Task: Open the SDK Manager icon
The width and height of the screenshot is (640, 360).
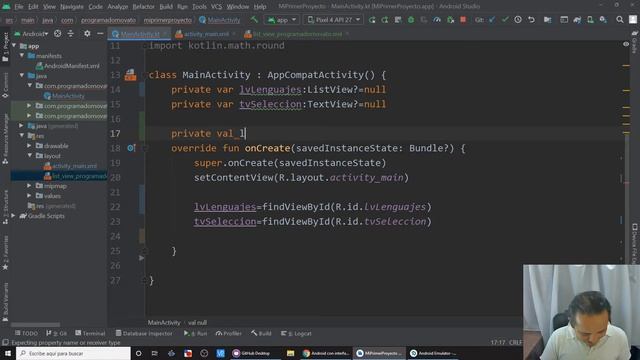Action: tap(603, 20)
